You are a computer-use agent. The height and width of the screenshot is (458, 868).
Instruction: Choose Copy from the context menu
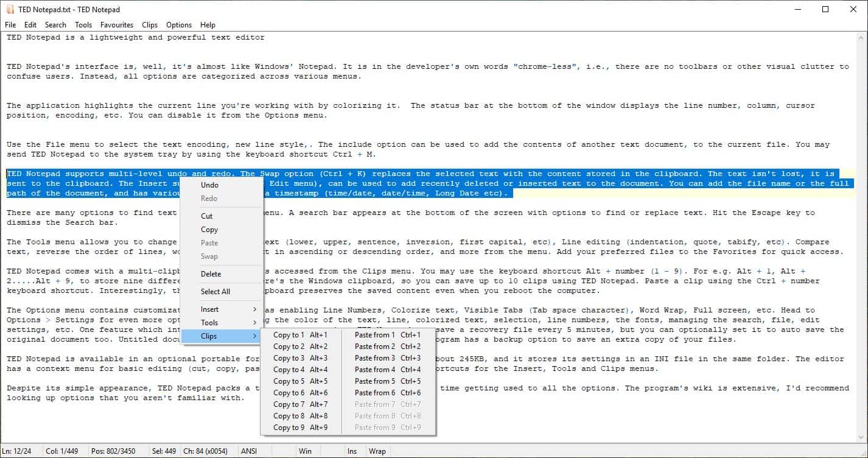222,230
